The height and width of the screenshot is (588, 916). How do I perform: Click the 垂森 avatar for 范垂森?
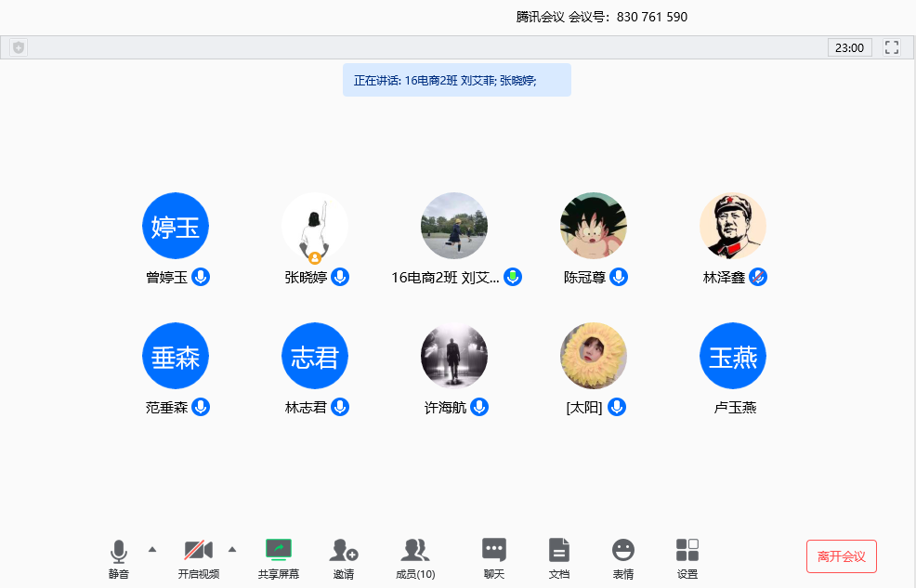(x=176, y=356)
